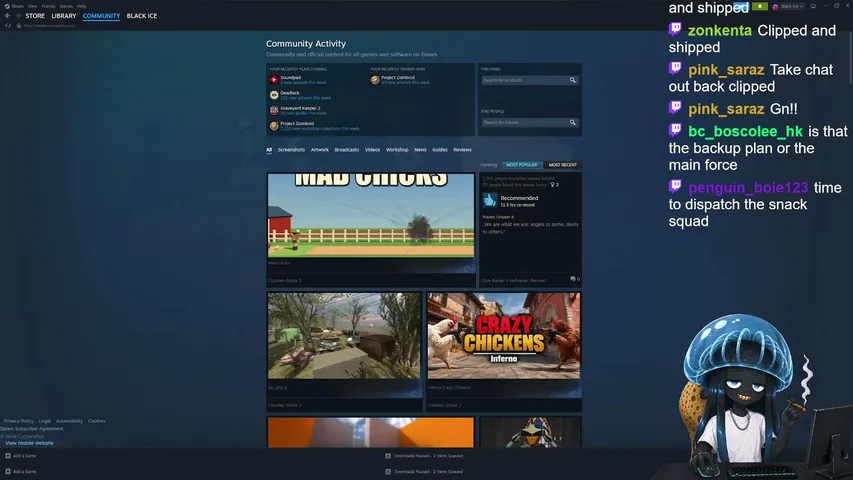
Task: Switch to the LIBRARY section
Action: pos(64,16)
